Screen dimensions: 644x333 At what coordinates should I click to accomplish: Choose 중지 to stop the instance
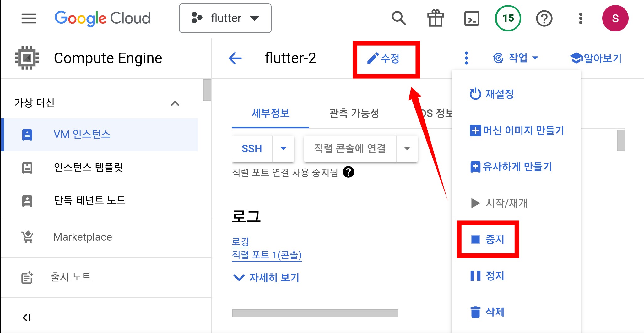click(x=516, y=240)
